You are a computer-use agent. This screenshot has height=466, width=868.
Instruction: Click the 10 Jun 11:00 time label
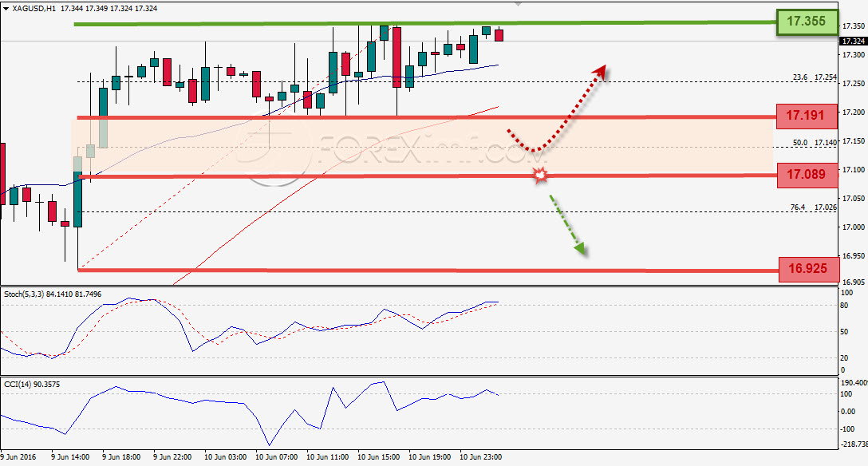(327, 457)
